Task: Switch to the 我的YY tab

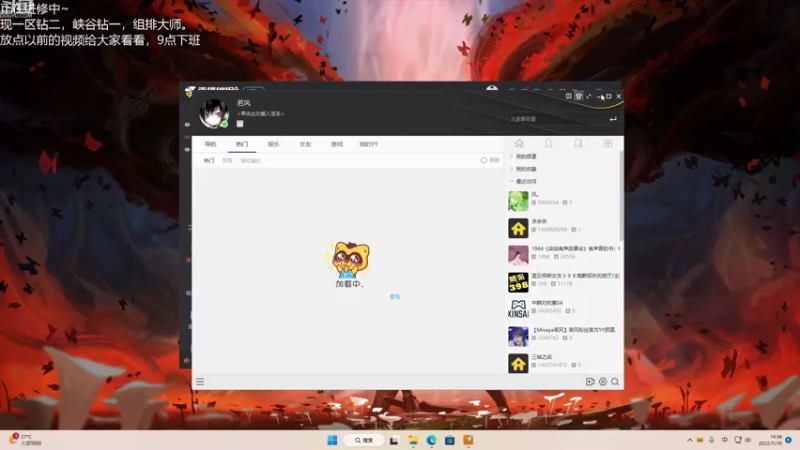Action: click(x=368, y=144)
